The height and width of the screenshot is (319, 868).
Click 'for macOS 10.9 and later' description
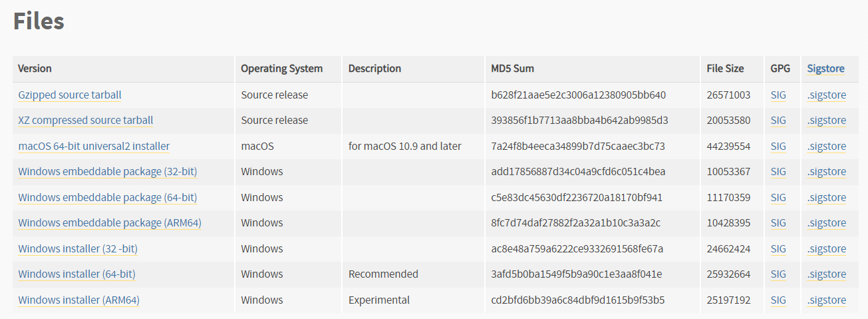click(404, 147)
